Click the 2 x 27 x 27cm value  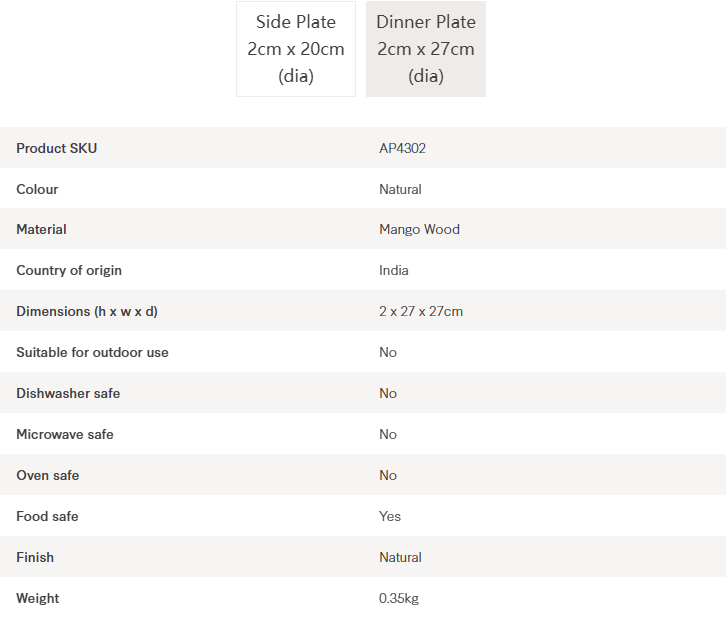421,311
